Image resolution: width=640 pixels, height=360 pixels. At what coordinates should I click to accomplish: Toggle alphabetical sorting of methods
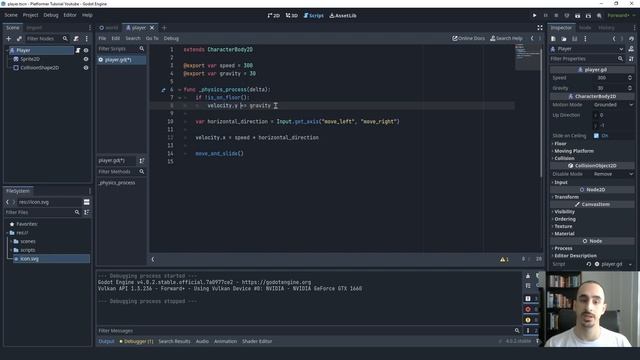(142, 161)
